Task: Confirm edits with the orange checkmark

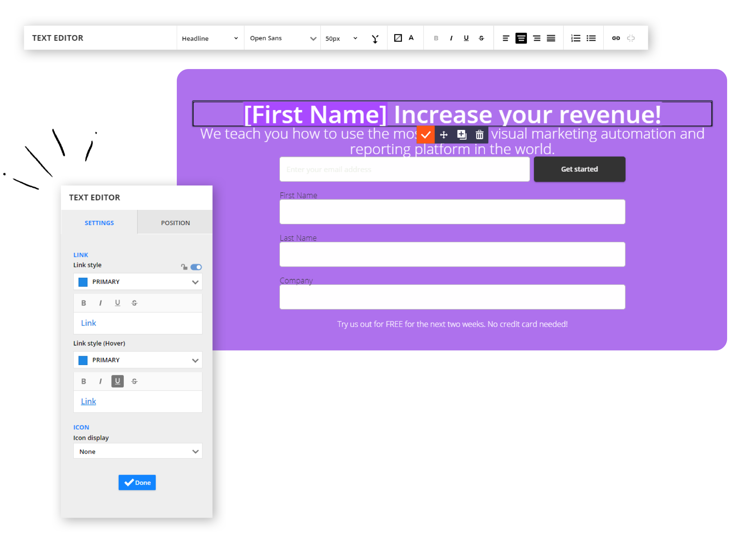Action: [x=425, y=134]
